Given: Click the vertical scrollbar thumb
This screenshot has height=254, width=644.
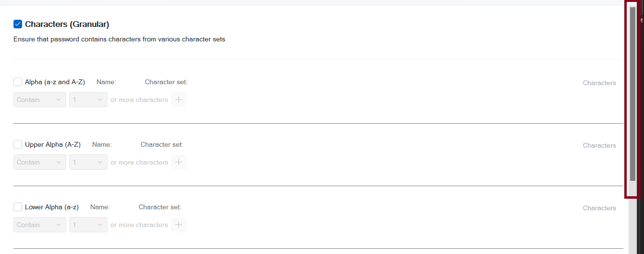Looking at the screenshot, I should coord(632,94).
